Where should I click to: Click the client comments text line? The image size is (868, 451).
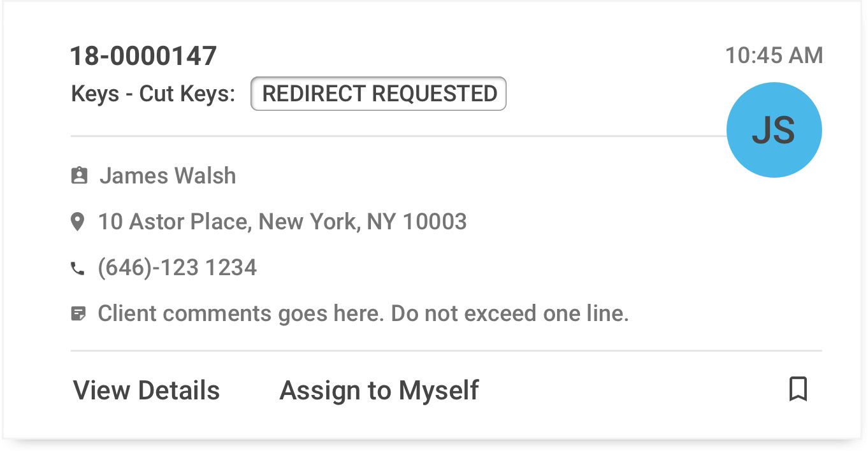point(363,313)
